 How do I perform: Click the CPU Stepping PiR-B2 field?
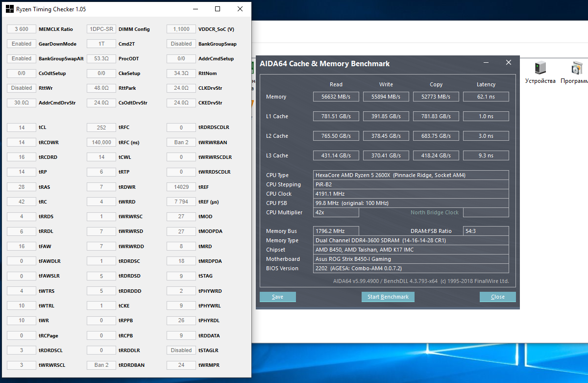pyautogui.click(x=411, y=184)
